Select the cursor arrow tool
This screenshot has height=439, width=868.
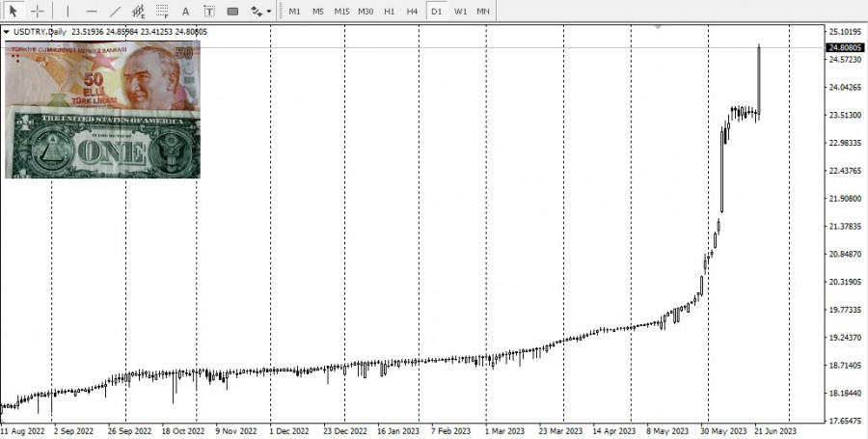coord(14,11)
